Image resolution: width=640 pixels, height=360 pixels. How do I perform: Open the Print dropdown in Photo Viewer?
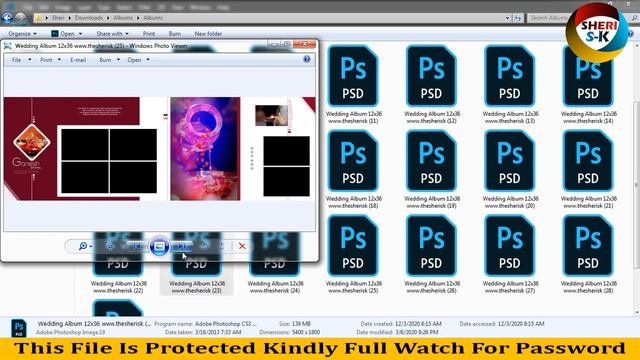[50, 60]
